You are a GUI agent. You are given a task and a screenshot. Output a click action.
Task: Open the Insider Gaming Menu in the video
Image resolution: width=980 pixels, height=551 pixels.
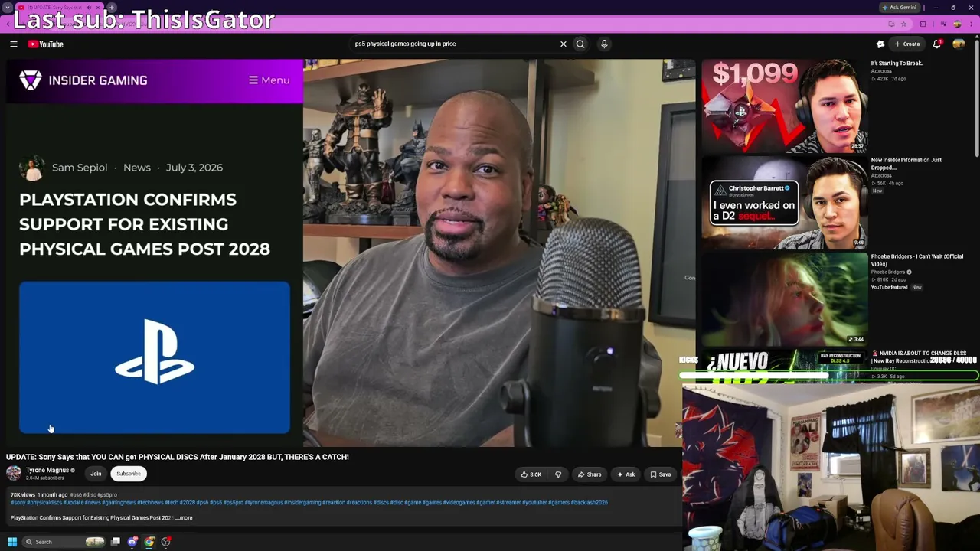coord(269,80)
